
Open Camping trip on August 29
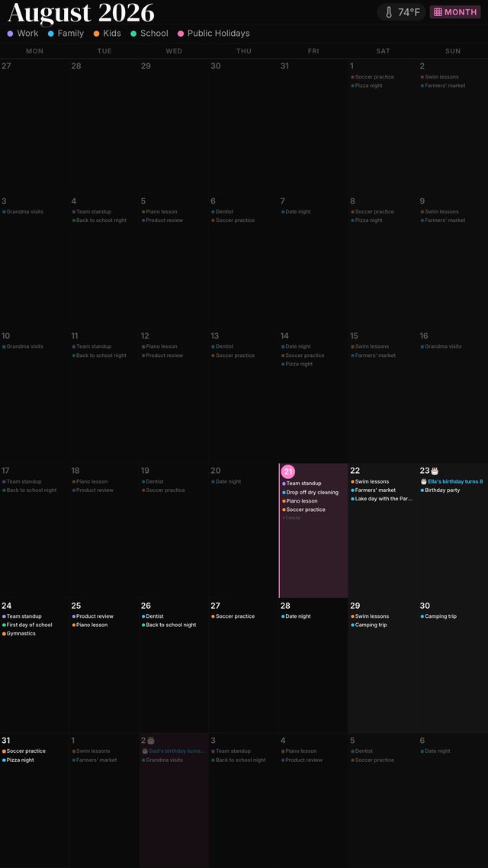pyautogui.click(x=369, y=625)
